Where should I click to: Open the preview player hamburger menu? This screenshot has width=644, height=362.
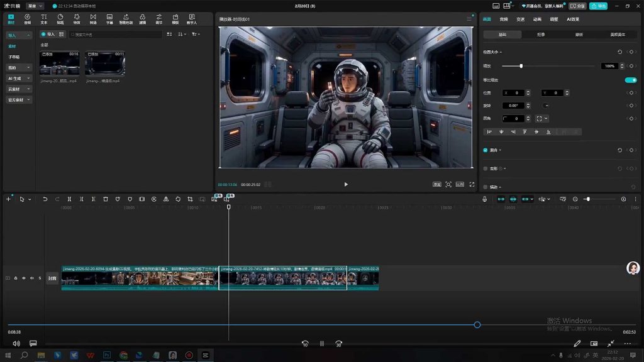point(469,19)
